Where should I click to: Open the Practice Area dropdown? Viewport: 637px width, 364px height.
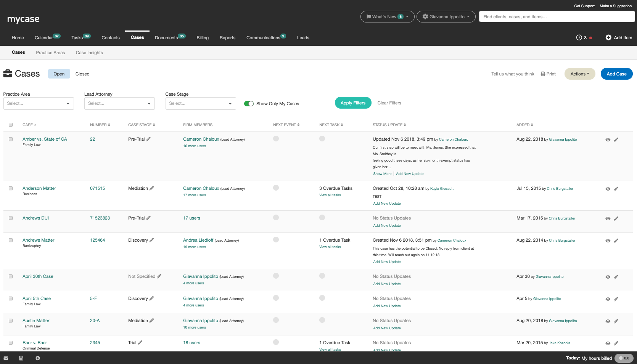(39, 103)
